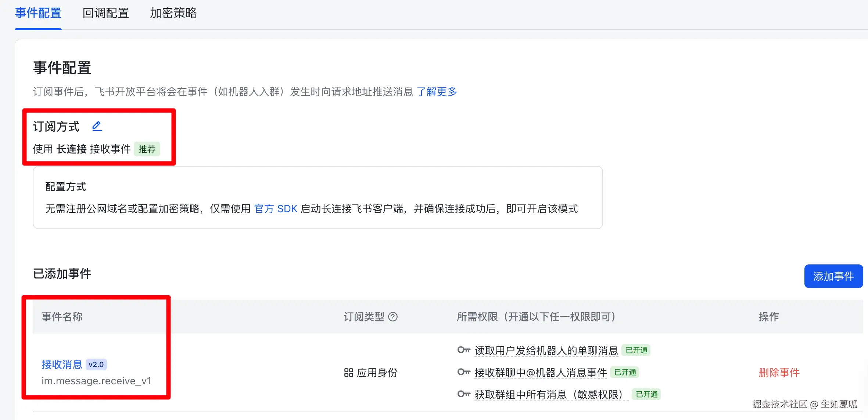Switch to the 回调配置 tab
868x420 pixels.
[x=106, y=13]
